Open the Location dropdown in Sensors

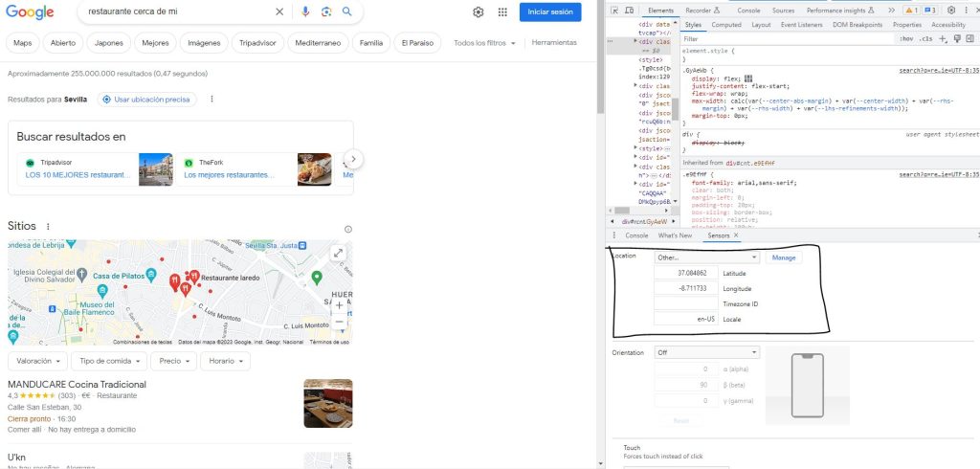[x=706, y=257]
